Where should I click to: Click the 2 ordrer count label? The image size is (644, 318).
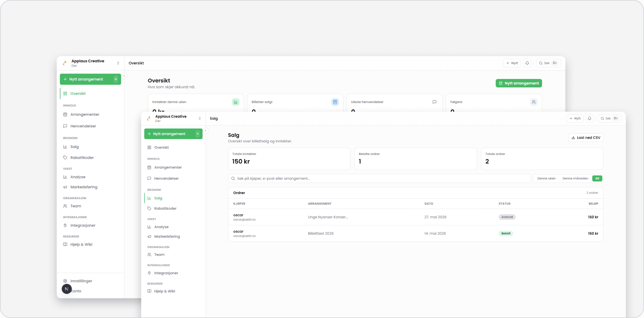click(592, 193)
